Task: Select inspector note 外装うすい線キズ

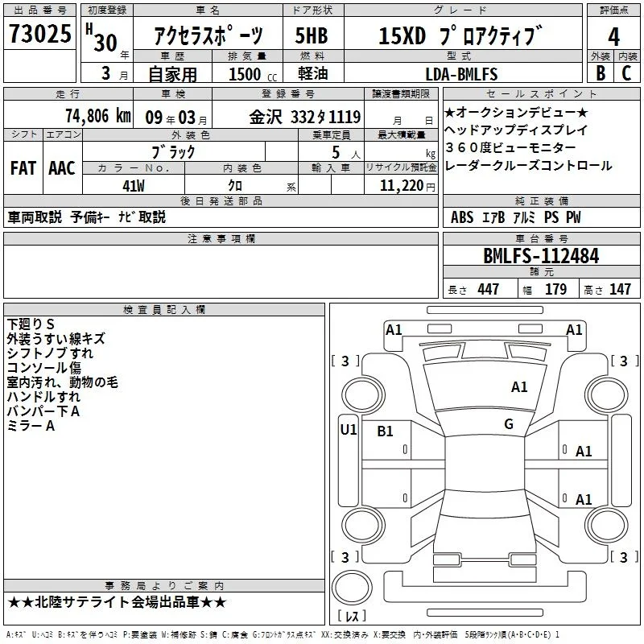Action: click(x=56, y=338)
